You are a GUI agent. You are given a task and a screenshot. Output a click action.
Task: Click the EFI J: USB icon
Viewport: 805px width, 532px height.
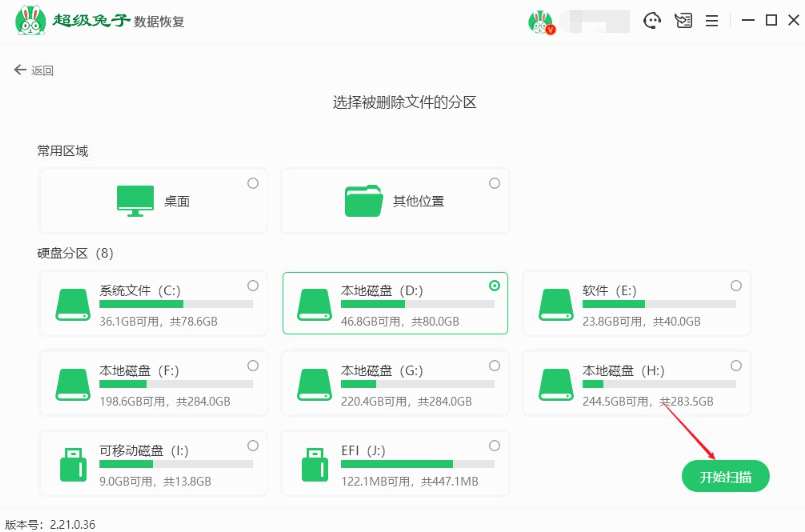(x=315, y=465)
